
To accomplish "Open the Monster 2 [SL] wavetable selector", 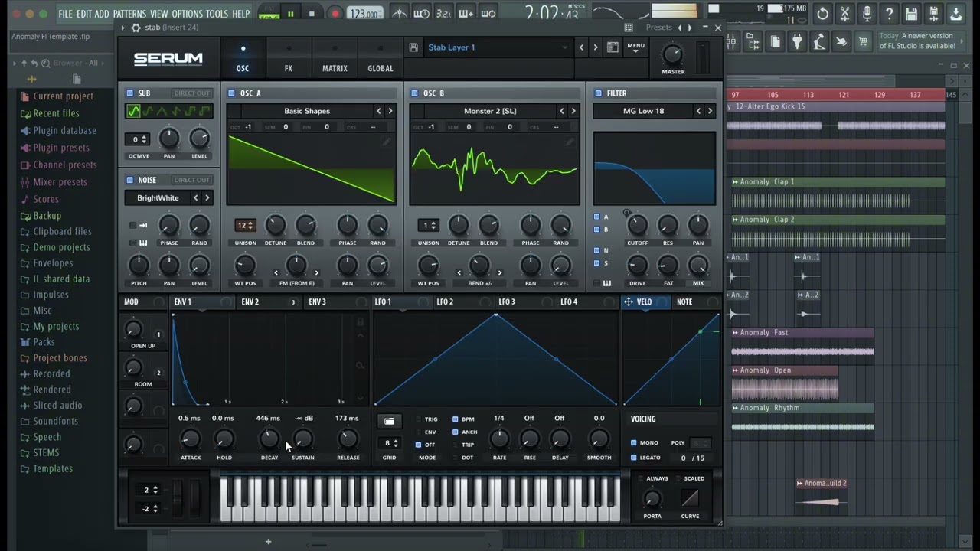I will [x=490, y=111].
